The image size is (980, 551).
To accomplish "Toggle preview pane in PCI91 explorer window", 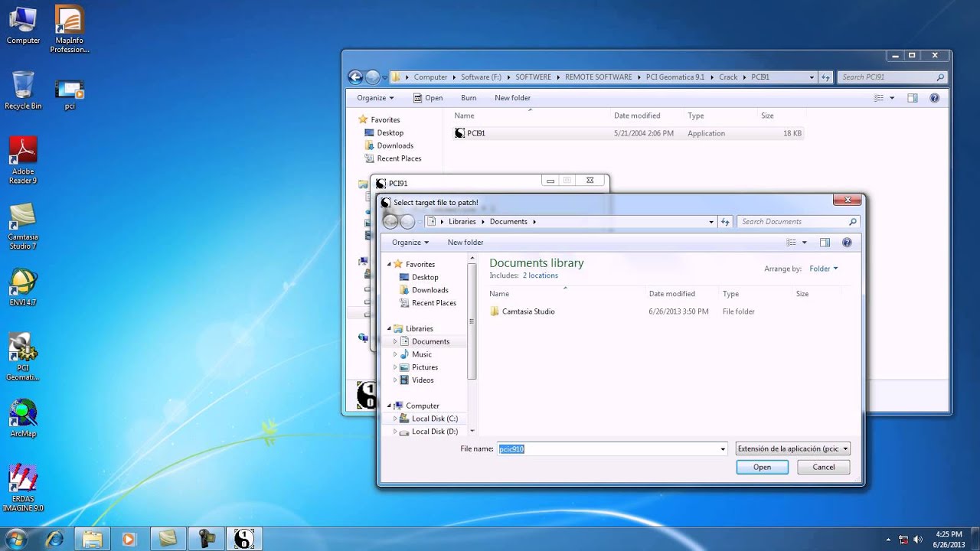I will [912, 98].
